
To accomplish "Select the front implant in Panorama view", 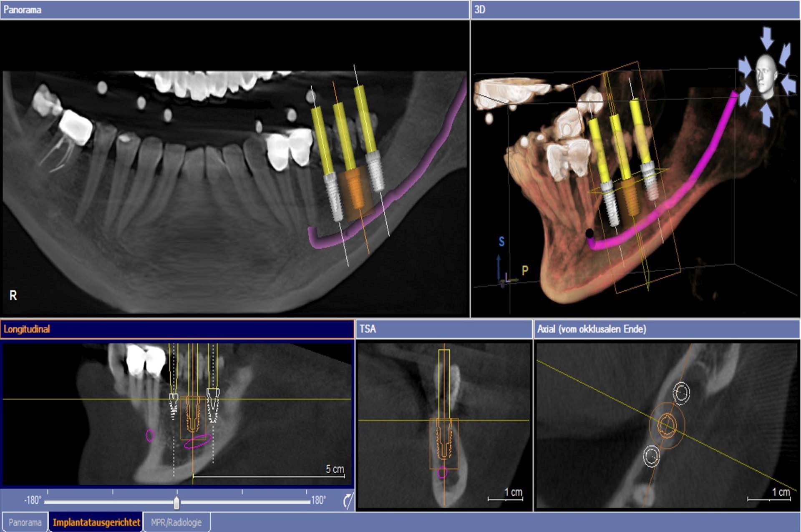I will 334,197.
